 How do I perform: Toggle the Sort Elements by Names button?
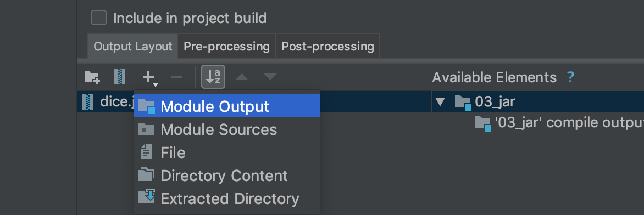coord(213,77)
